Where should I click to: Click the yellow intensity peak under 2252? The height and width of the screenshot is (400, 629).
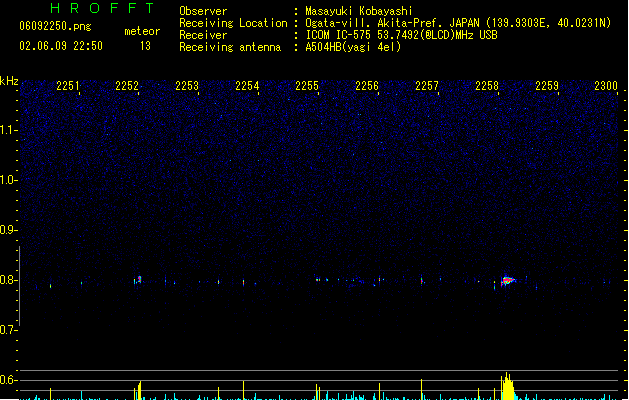pyautogui.click(x=138, y=390)
